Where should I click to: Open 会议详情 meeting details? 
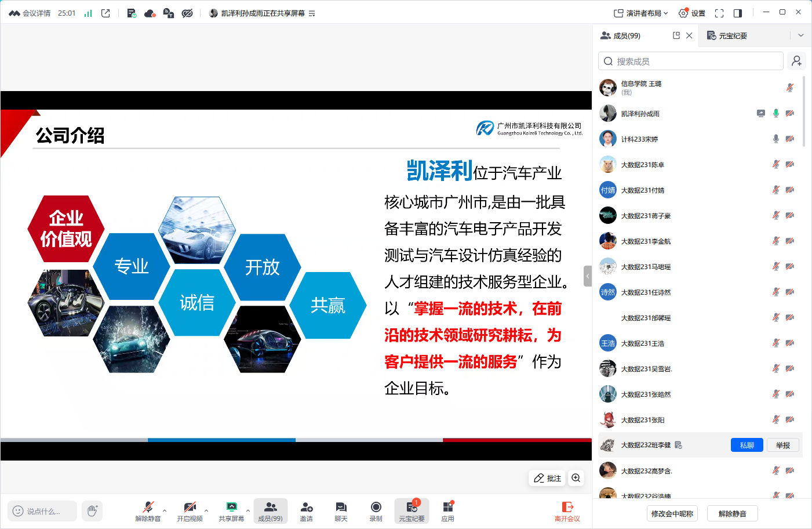pos(30,13)
